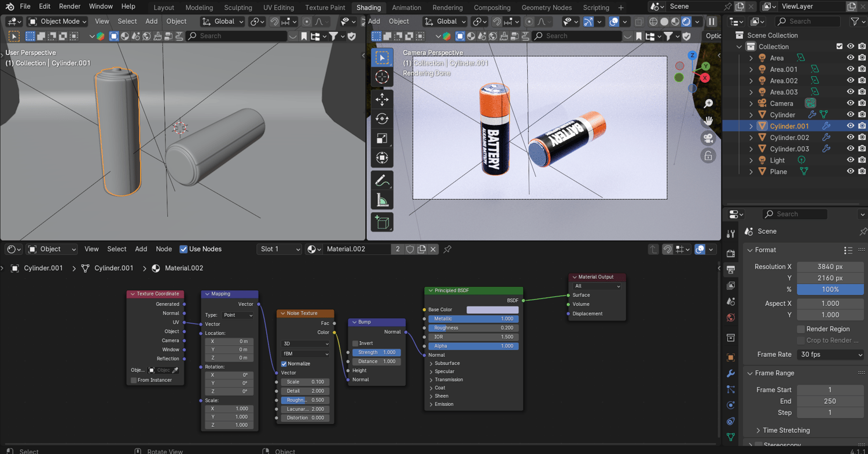Viewport: 868px width, 454px height.
Task: Activate the Annotate pencil tool
Action: 382,180
